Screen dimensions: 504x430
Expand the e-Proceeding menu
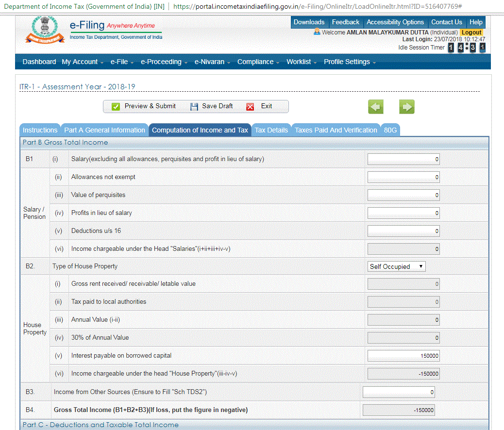[164, 62]
